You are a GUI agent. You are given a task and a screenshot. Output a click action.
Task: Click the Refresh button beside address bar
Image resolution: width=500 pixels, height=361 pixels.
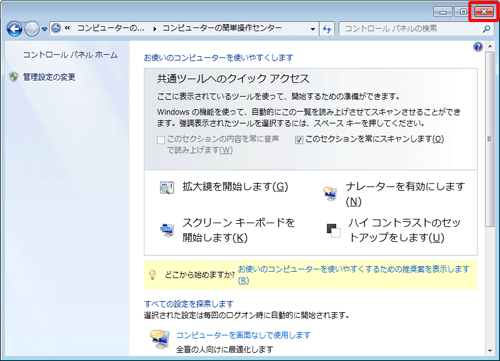pyautogui.click(x=327, y=29)
